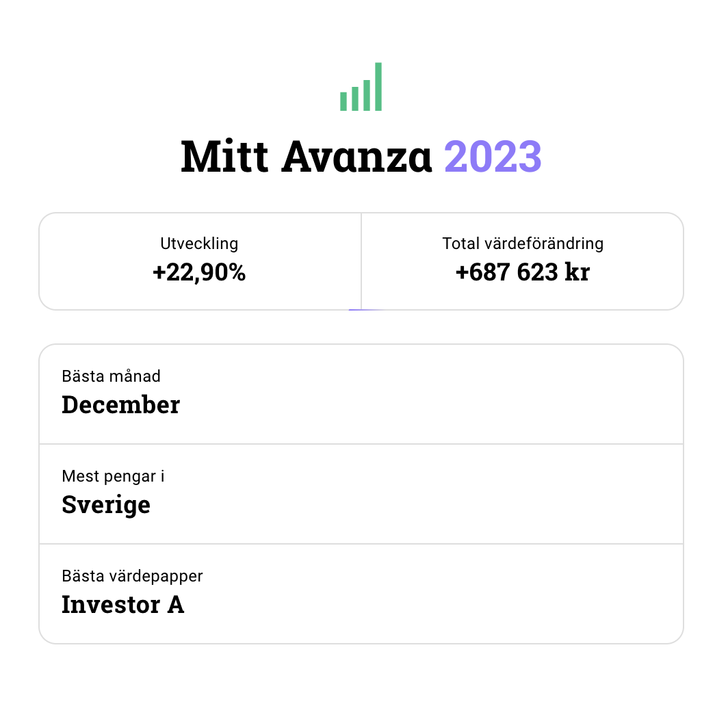Click the Mest pengar i label
This screenshot has width=728, height=706.
coord(113,476)
